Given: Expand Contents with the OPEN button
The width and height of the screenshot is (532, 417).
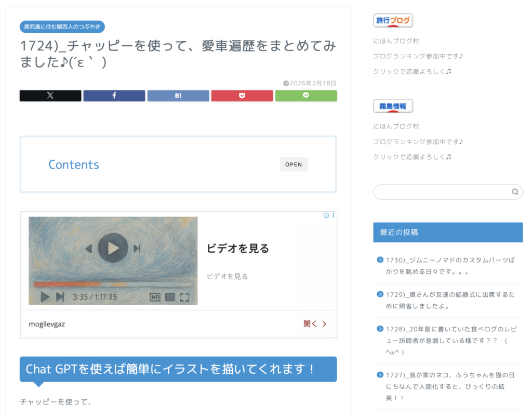Looking at the screenshot, I should pos(294,164).
